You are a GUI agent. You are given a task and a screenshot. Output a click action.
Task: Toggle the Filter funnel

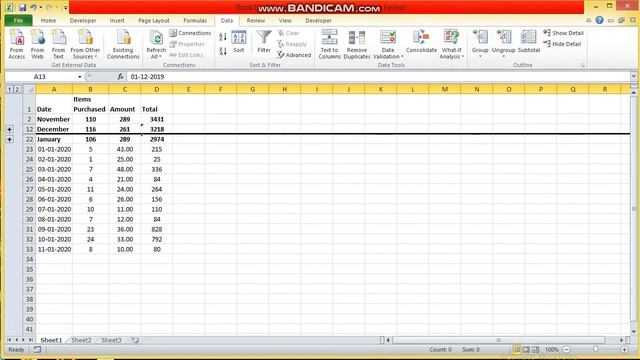pos(264,42)
